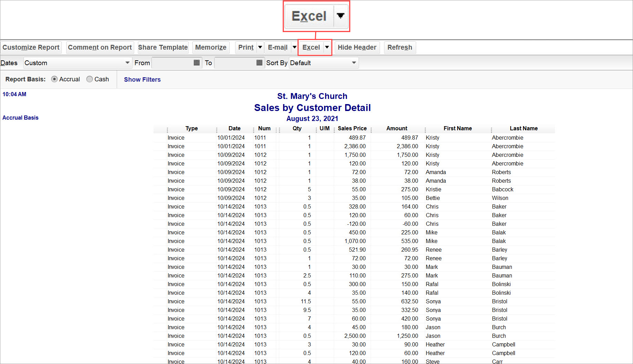Click the amount 1,250.00 for Jason Burch
The width and height of the screenshot is (633, 364).
(407, 336)
